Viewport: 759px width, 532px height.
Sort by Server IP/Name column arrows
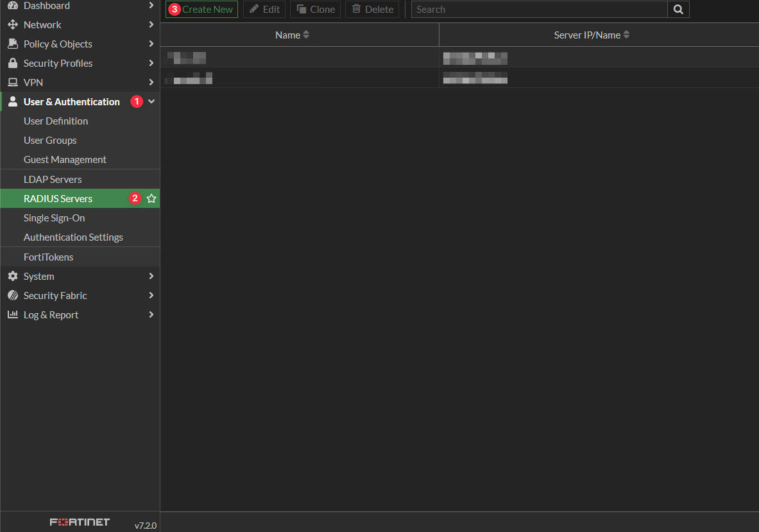[626, 35]
